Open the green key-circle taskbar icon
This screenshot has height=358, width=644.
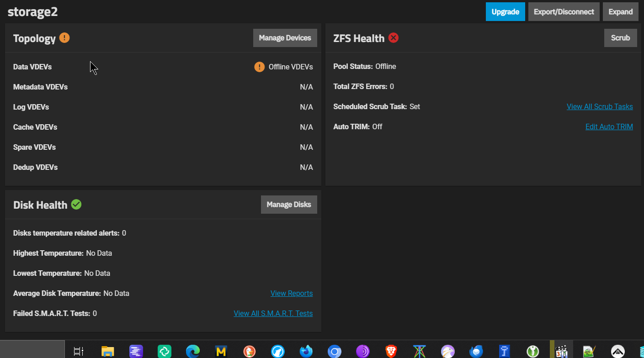click(533, 351)
